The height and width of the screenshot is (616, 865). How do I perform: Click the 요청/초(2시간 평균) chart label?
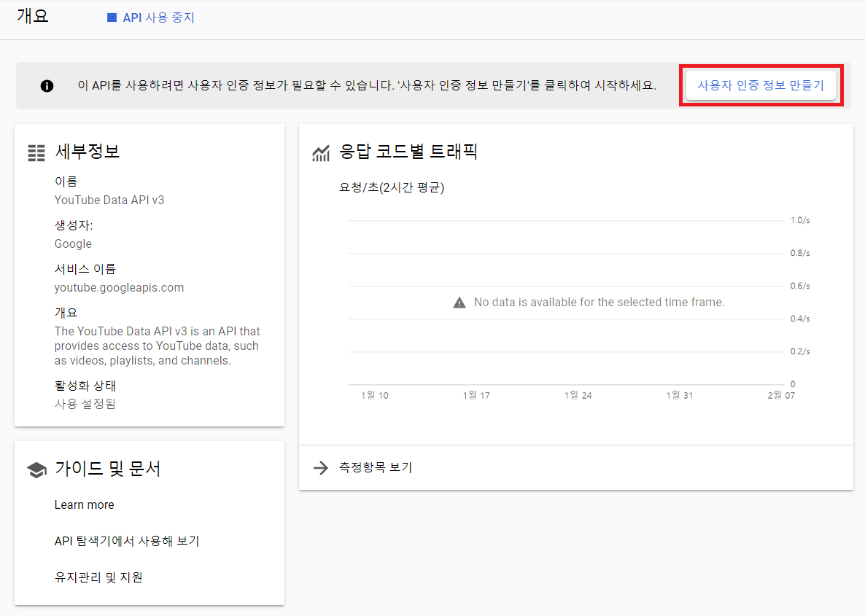point(392,187)
